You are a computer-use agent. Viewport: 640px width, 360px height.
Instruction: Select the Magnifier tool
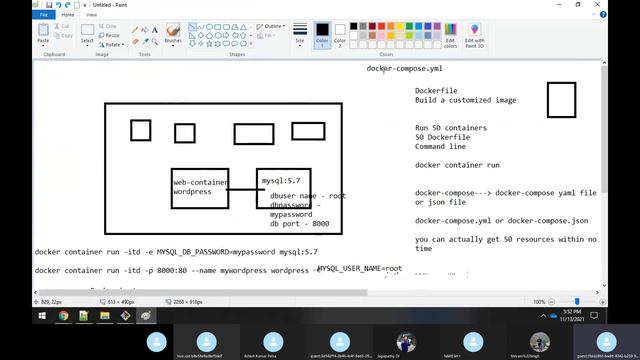[x=155, y=41]
